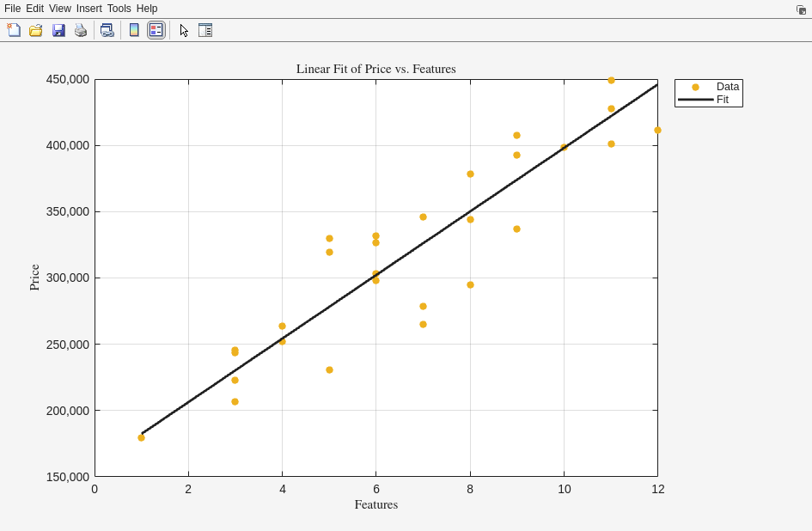Save the figure using the floppy disk icon
Image resolution: width=812 pixels, height=531 pixels.
58,30
